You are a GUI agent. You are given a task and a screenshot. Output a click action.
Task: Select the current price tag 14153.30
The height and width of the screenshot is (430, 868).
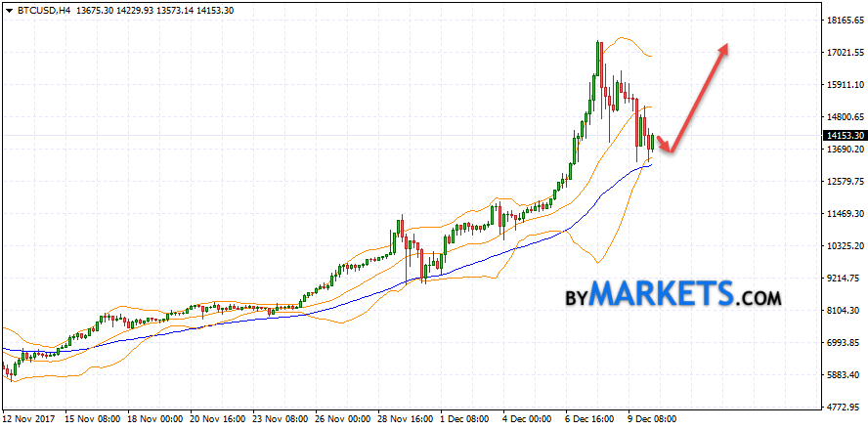[x=845, y=136]
